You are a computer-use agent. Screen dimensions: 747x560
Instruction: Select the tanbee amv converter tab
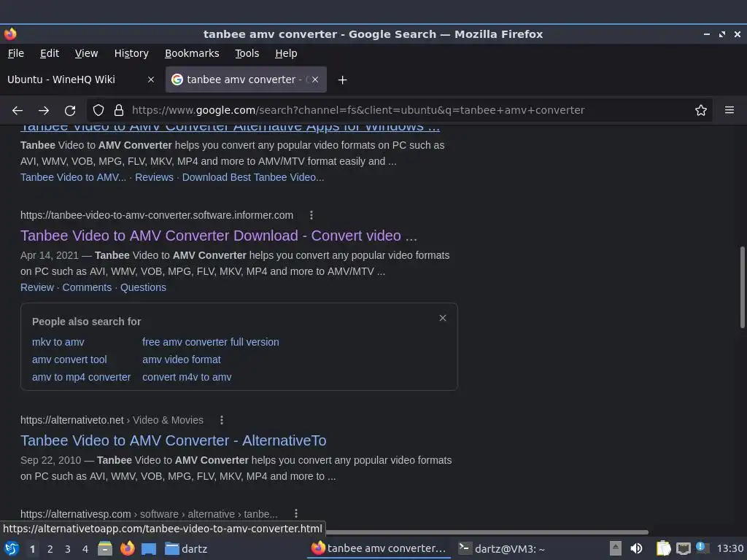[x=246, y=79]
